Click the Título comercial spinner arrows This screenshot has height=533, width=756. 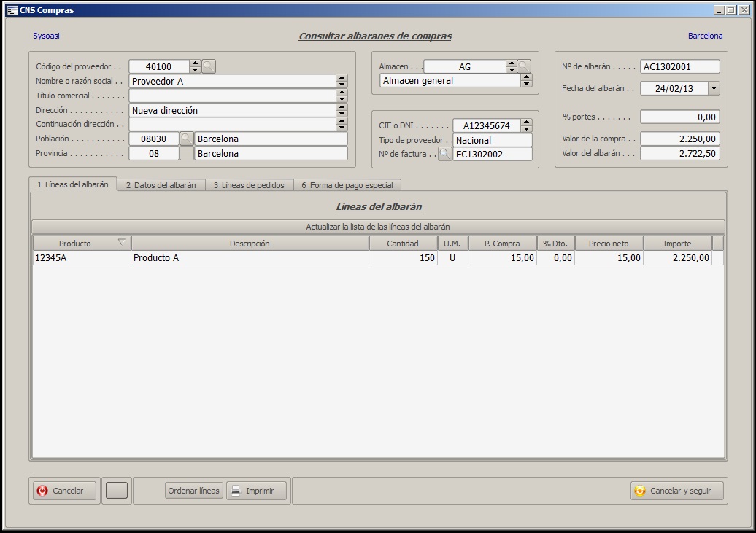tap(342, 96)
